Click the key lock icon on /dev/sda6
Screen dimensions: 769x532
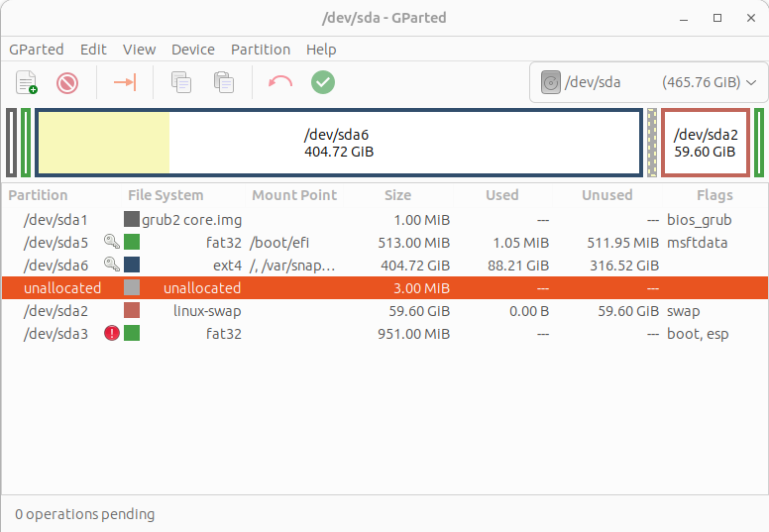(x=112, y=265)
